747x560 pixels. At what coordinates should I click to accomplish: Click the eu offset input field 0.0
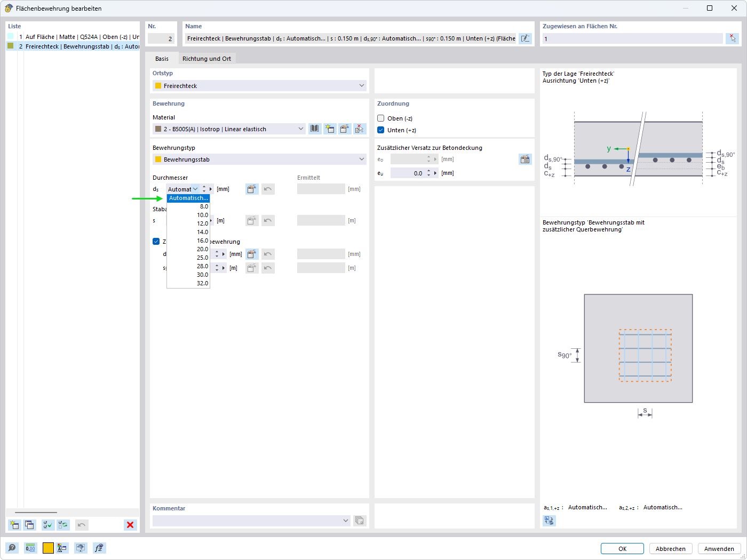coord(408,173)
